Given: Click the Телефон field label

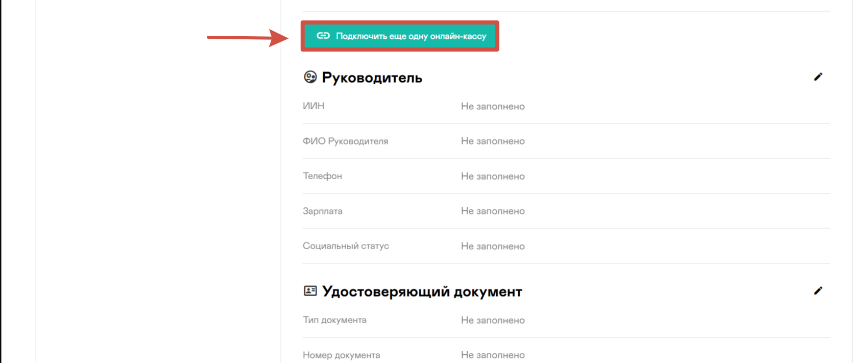Looking at the screenshot, I should tap(322, 176).
